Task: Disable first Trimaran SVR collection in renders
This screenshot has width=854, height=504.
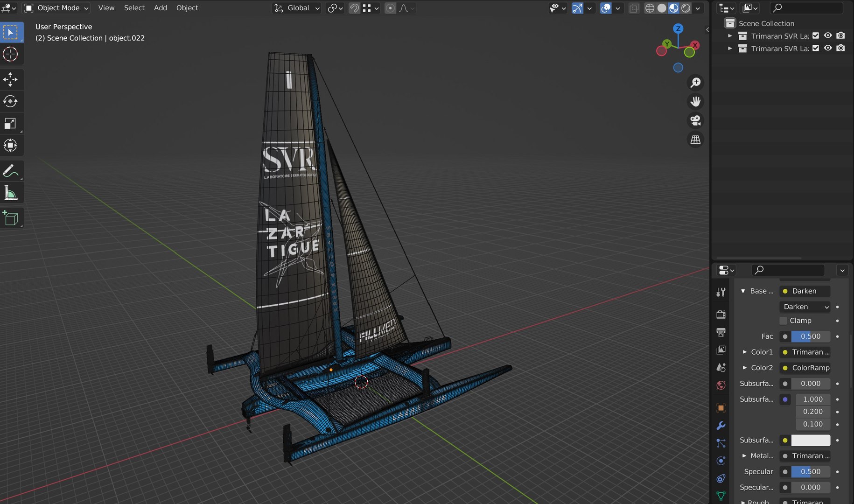Action: (x=840, y=35)
